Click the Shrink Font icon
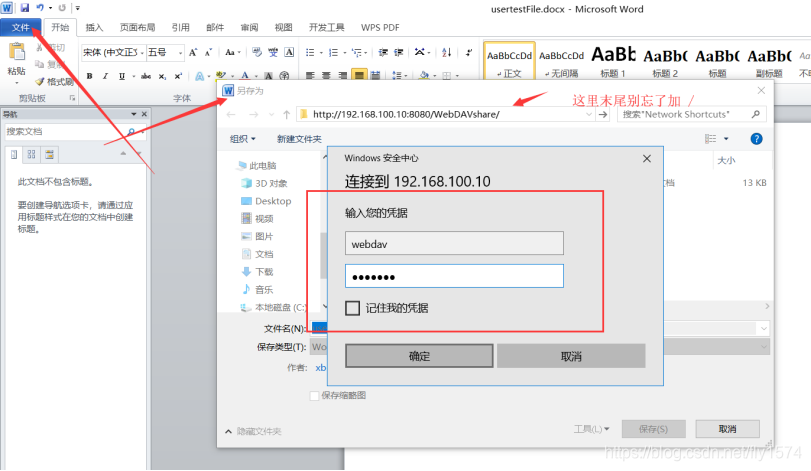Screen dimensions: 811x471 click(208, 52)
